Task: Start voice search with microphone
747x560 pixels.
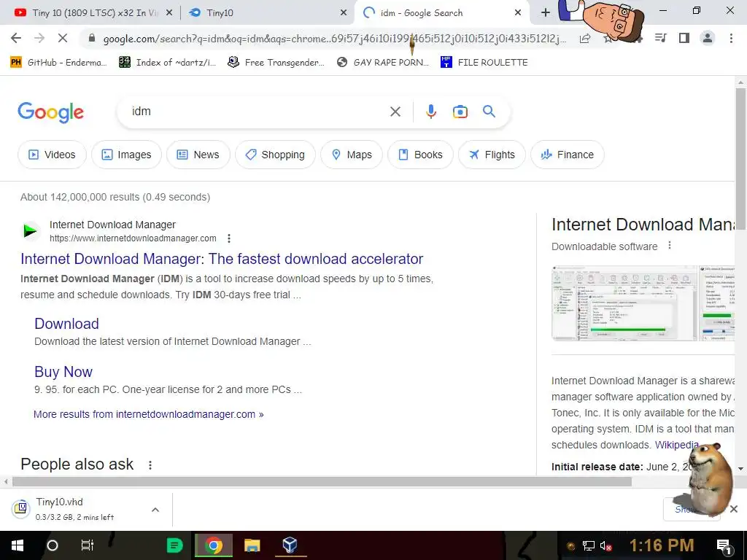Action: click(x=430, y=112)
